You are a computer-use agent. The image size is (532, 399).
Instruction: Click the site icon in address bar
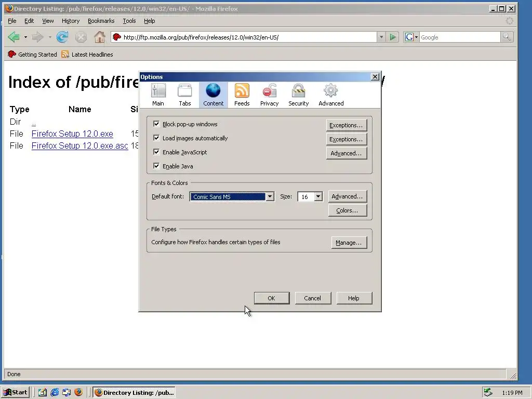(117, 37)
